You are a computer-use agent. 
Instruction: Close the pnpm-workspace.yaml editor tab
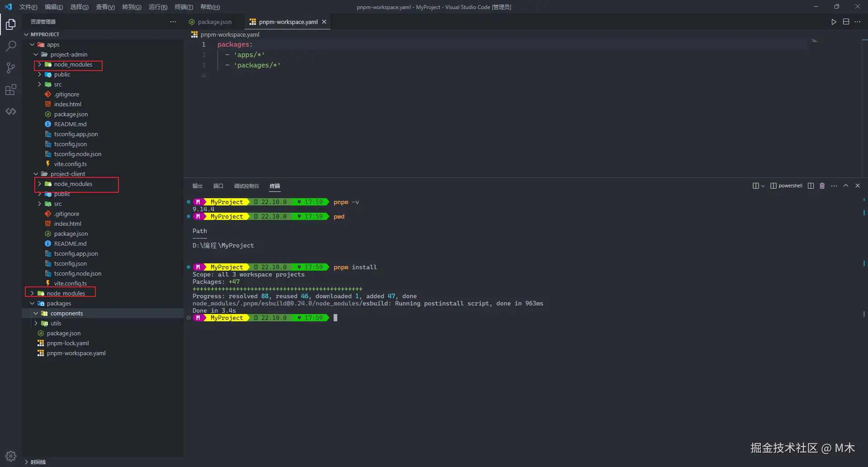324,22
